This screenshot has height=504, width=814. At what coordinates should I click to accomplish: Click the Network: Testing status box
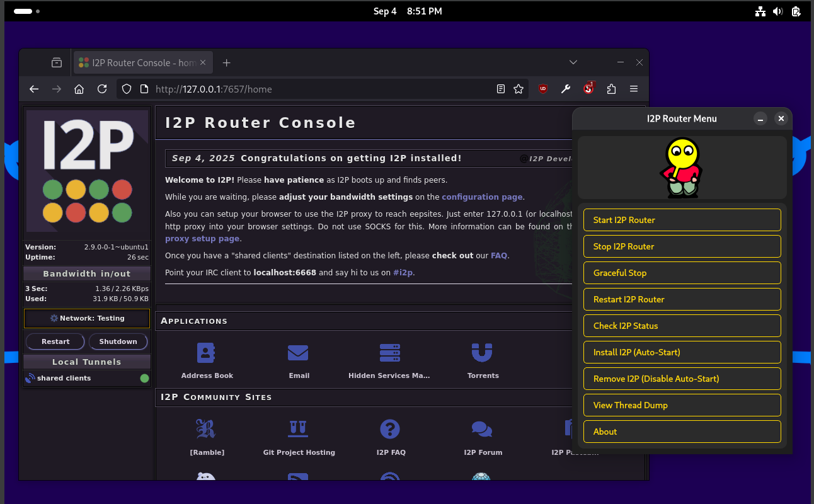pyautogui.click(x=87, y=318)
